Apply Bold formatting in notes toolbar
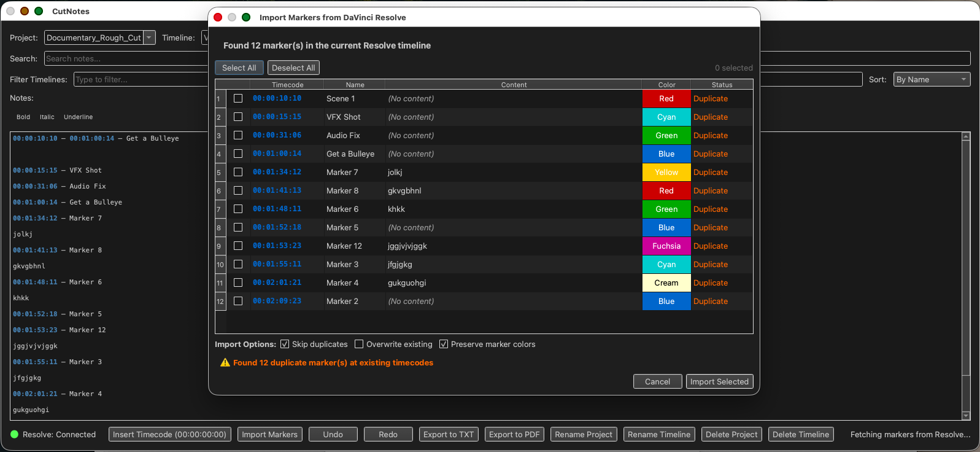This screenshot has width=980, height=452. [x=23, y=117]
